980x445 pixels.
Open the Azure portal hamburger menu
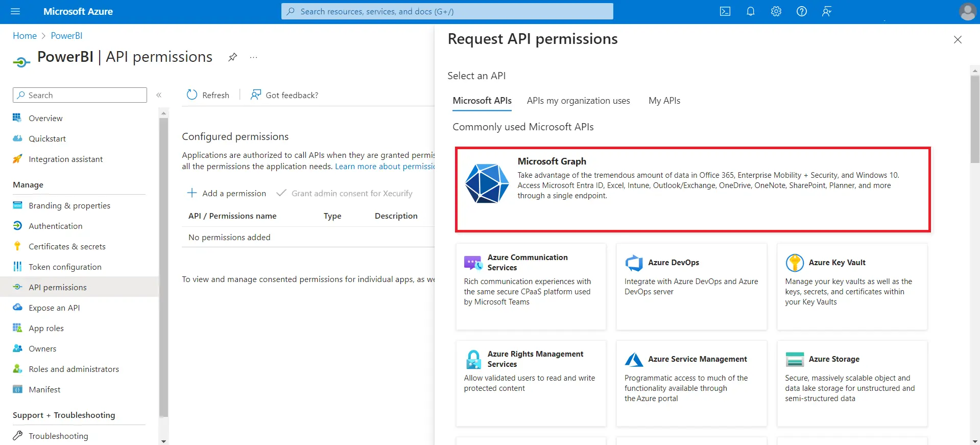click(x=15, y=11)
